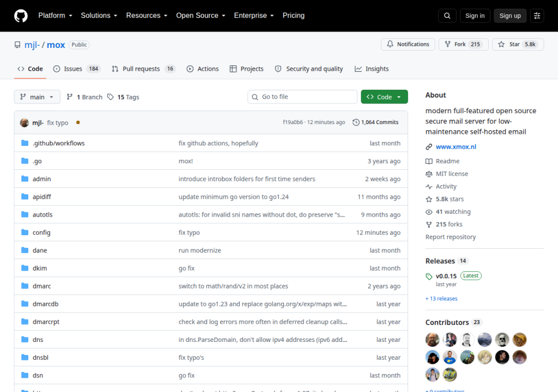
Task: Open the v0.0.15 release link
Action: pos(446,276)
